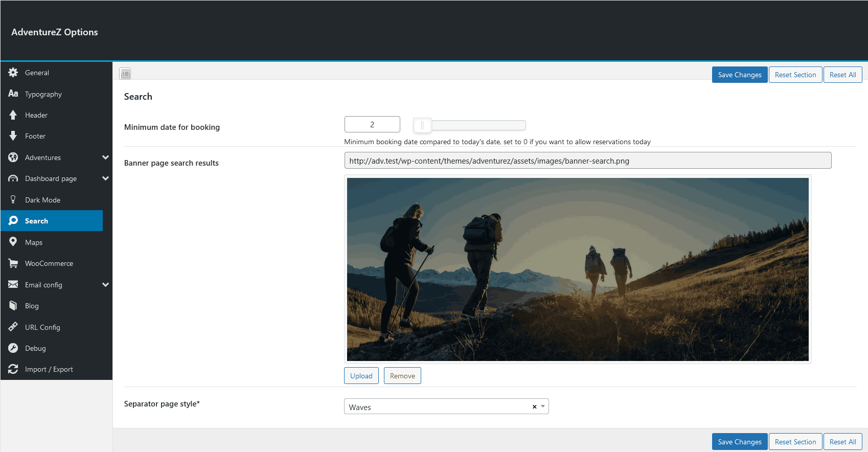Viewport: 868px width, 452px height.
Task: Click the Debug wrench icon
Action: click(13, 348)
